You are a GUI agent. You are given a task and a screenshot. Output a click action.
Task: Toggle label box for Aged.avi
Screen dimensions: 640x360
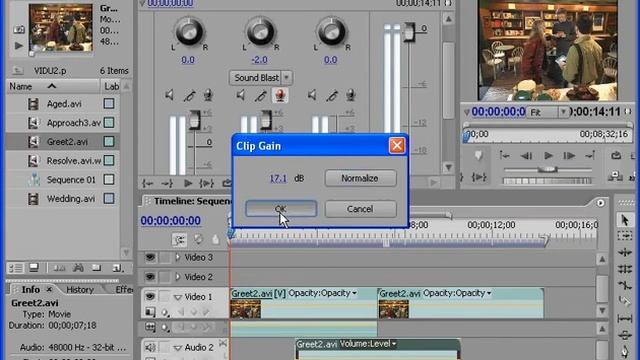click(109, 103)
